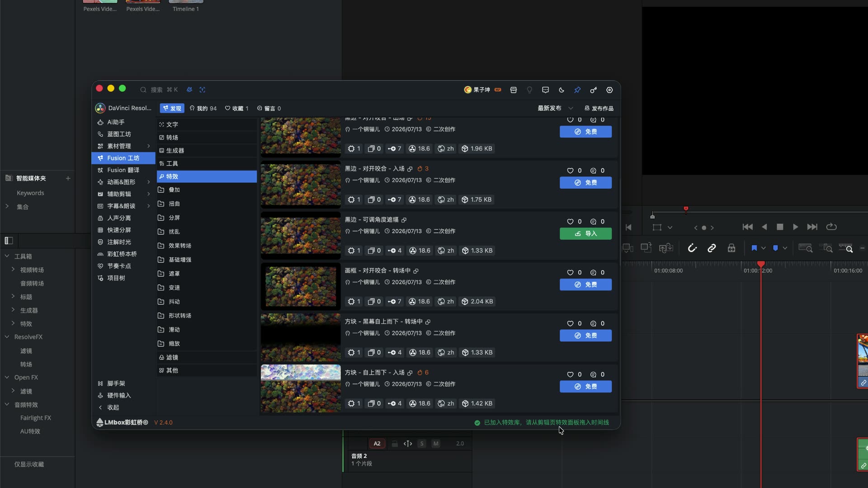Mute audio track A2 with M button
This screenshot has height=488, width=868.
[436, 444]
